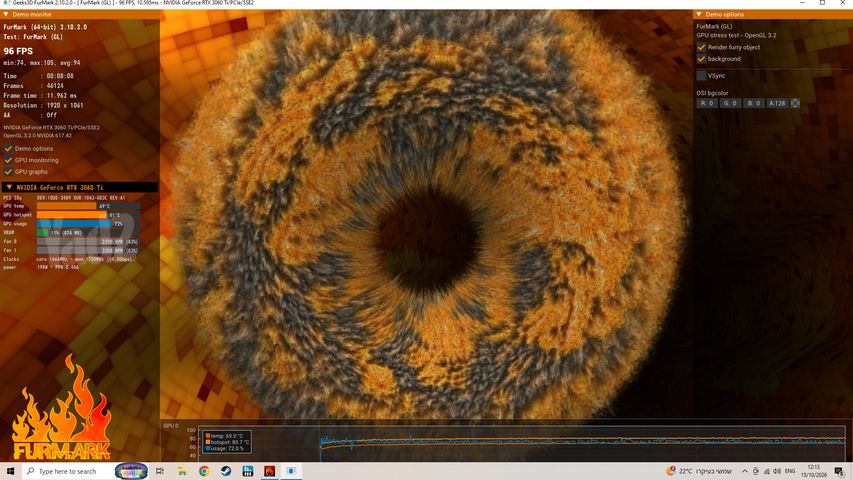Click the FurMark flame logo

(61, 408)
